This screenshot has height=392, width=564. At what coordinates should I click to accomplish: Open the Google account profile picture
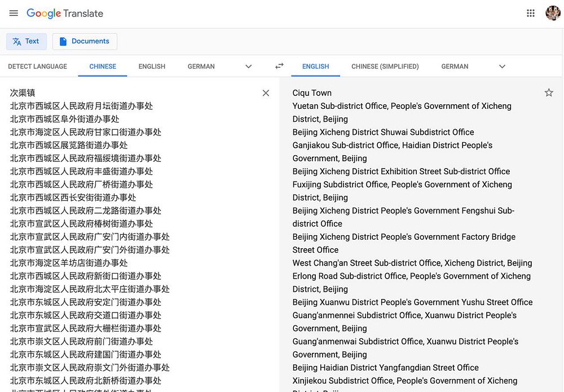553,14
